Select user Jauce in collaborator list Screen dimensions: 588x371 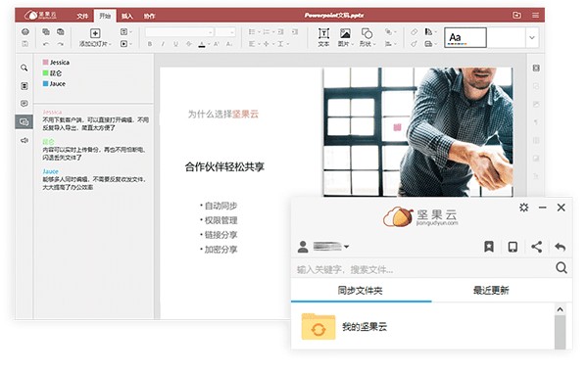pyautogui.click(x=54, y=83)
